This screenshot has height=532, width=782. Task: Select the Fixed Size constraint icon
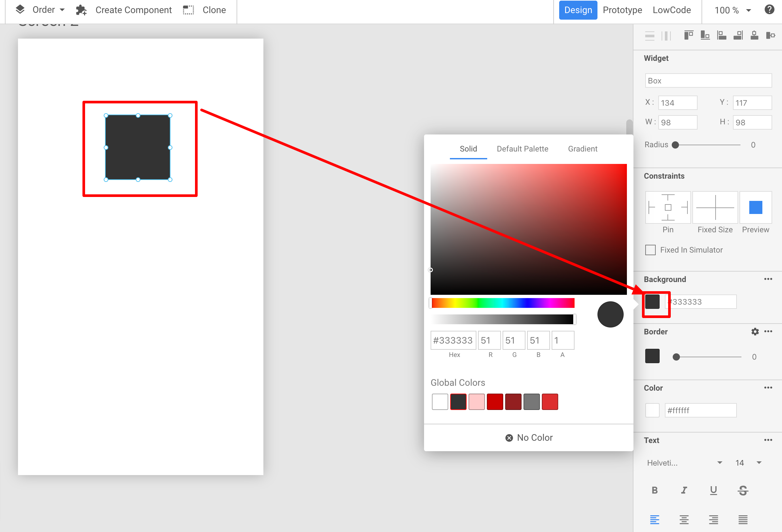tap(715, 208)
